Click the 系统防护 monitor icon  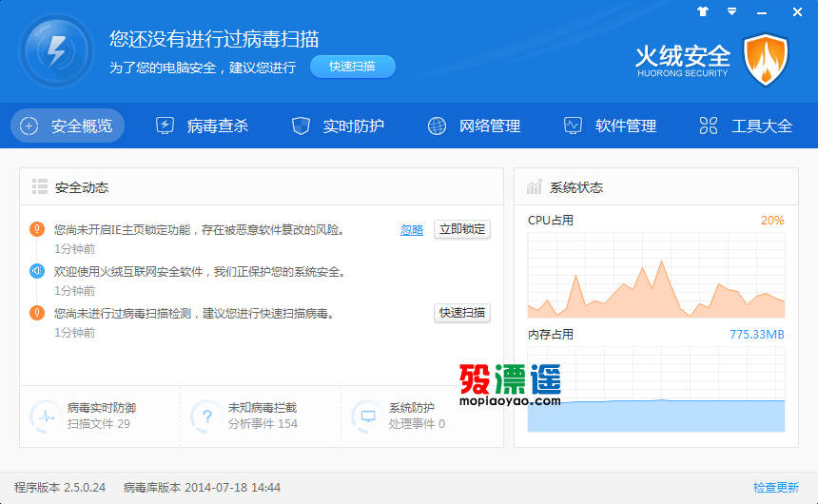[368, 417]
